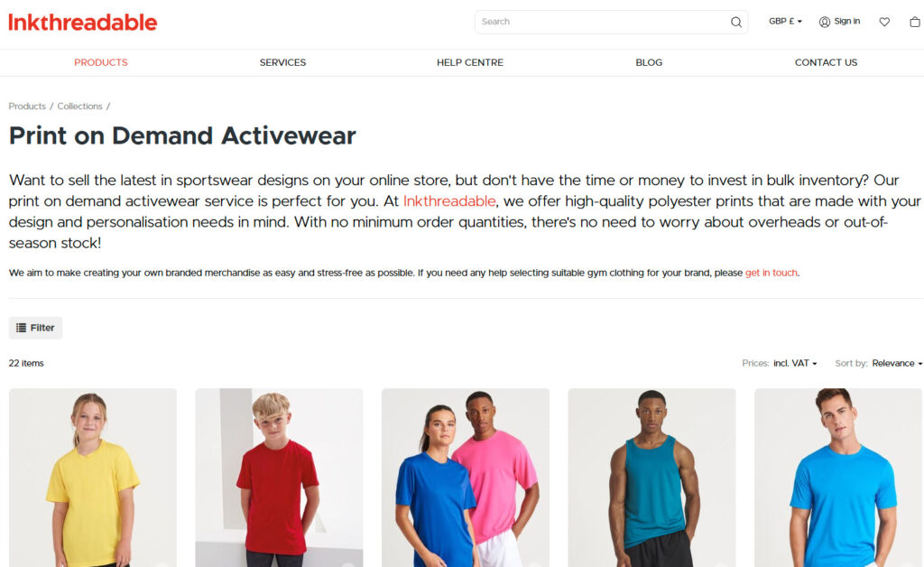Follow the Inkthreadable link in the description
The image size is (924, 567).
[449, 201]
